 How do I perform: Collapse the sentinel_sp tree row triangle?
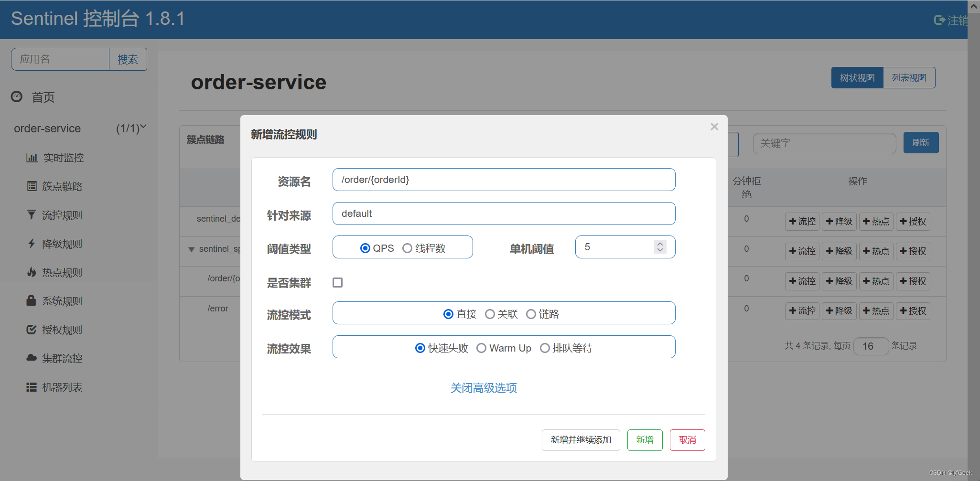(191, 249)
